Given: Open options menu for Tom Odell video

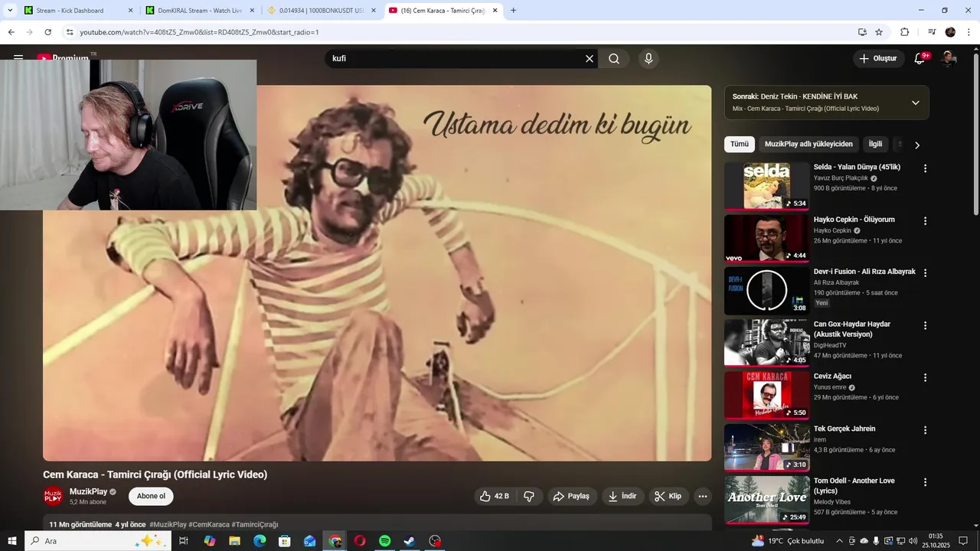Looking at the screenshot, I should (x=925, y=482).
